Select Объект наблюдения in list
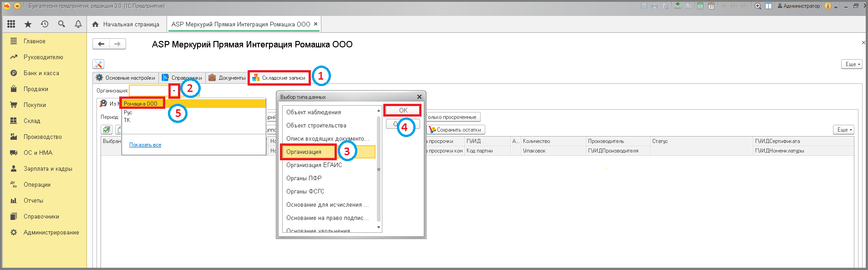 coord(329,112)
